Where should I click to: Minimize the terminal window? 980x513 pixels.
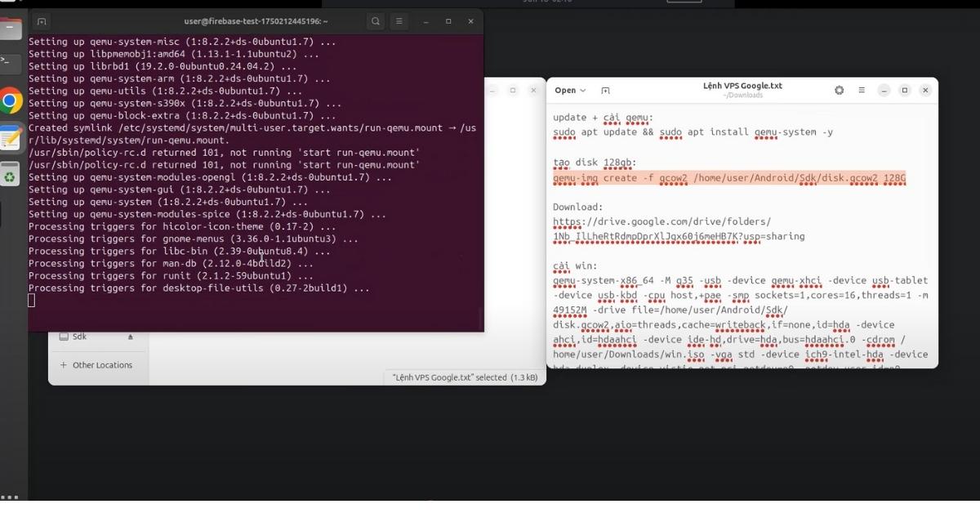pos(425,21)
